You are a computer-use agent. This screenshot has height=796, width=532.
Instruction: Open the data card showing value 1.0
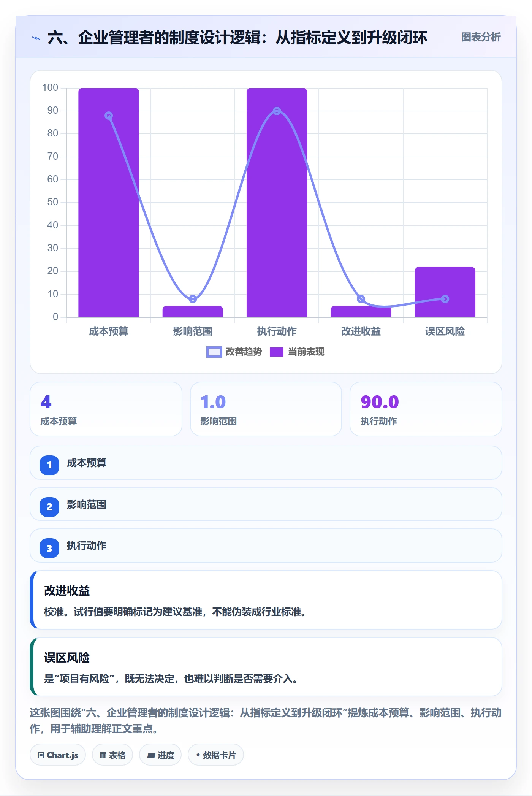point(266,409)
